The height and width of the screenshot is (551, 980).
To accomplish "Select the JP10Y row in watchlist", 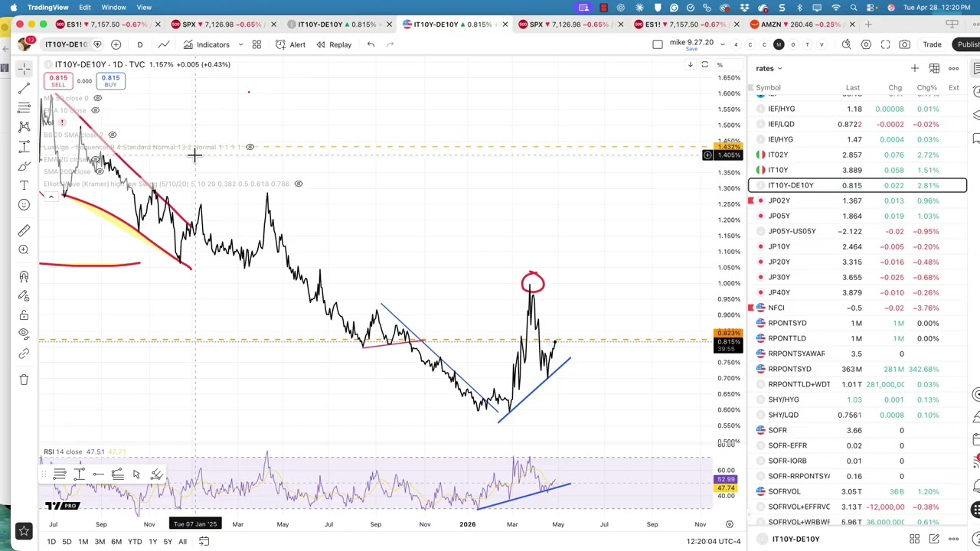I will click(x=857, y=246).
